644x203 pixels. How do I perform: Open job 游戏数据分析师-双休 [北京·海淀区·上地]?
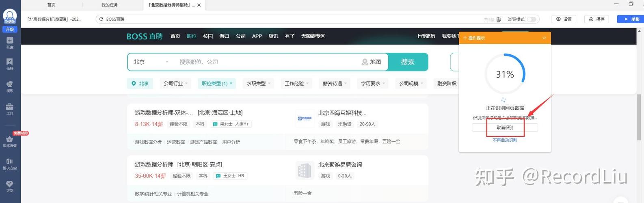tap(189, 112)
